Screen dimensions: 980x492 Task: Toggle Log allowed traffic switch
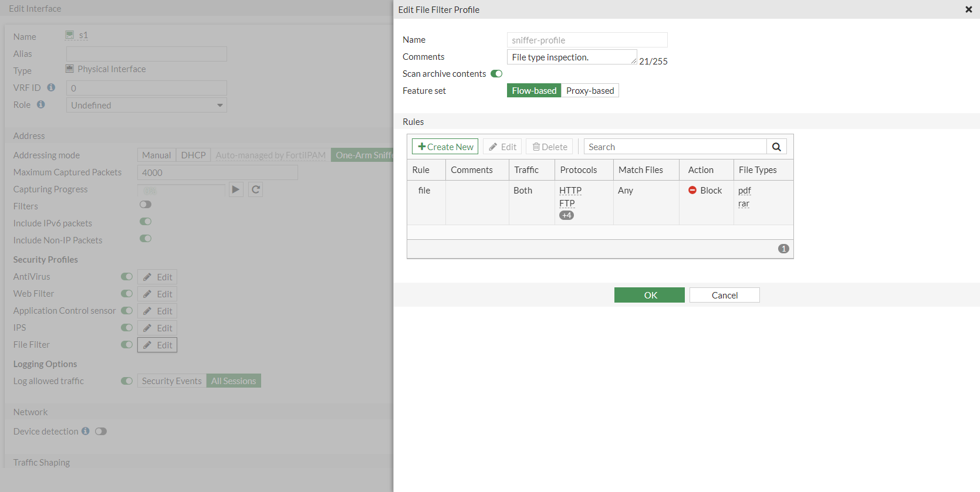click(127, 381)
